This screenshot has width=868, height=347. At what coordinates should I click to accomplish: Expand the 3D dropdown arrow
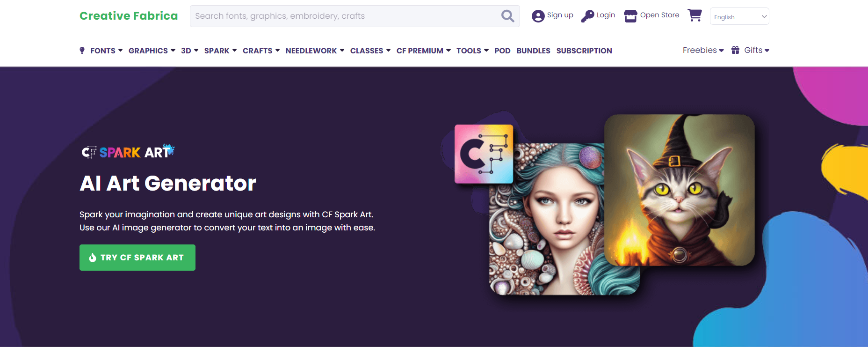tap(196, 50)
